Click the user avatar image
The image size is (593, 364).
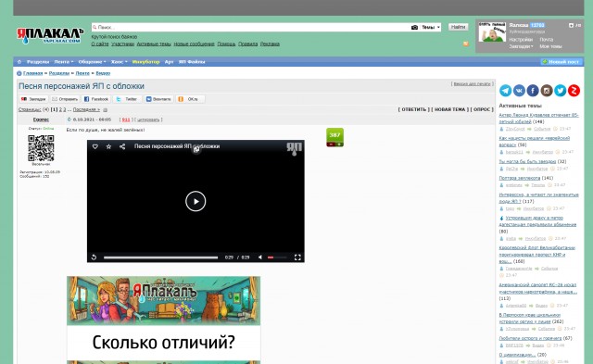tap(492, 32)
